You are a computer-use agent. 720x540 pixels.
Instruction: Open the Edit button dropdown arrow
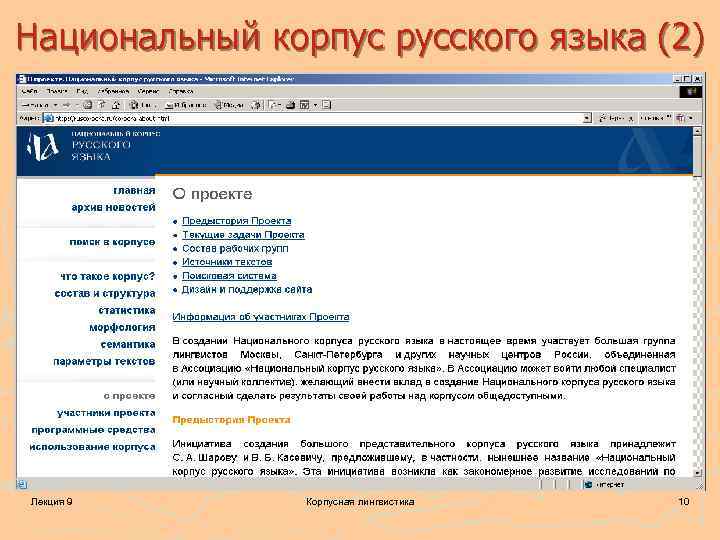[315, 105]
